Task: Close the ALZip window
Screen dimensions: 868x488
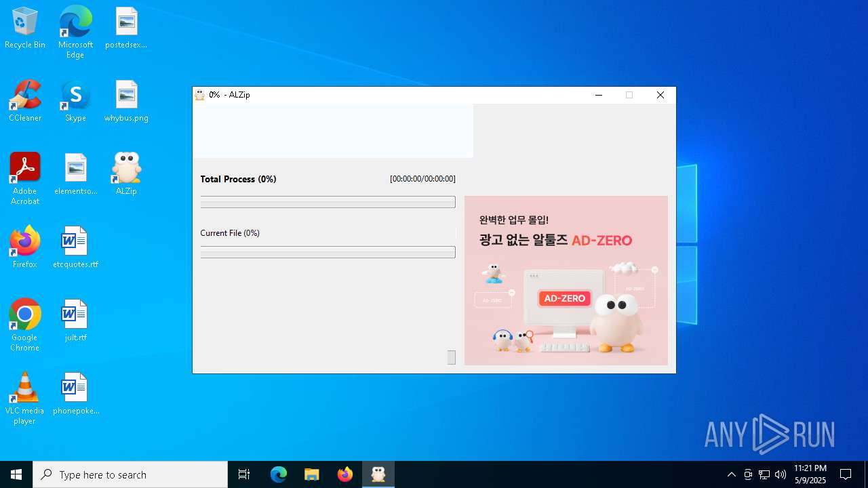Action: 660,95
